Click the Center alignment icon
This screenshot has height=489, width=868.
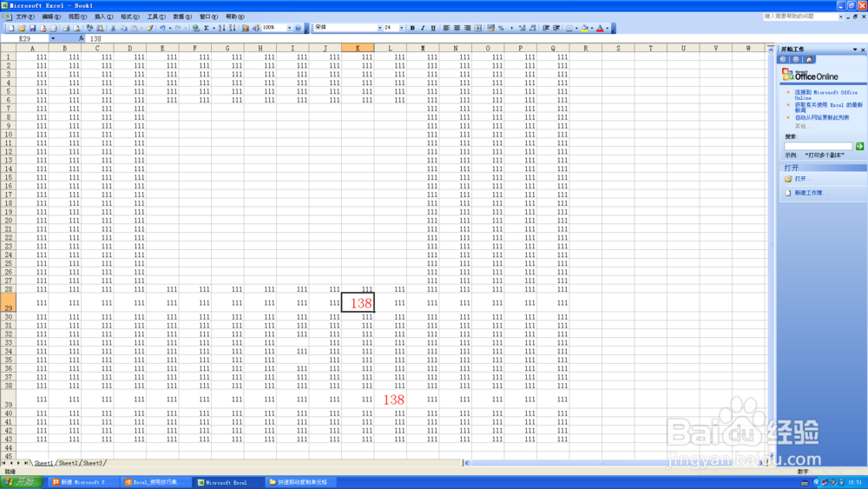pyautogui.click(x=457, y=28)
